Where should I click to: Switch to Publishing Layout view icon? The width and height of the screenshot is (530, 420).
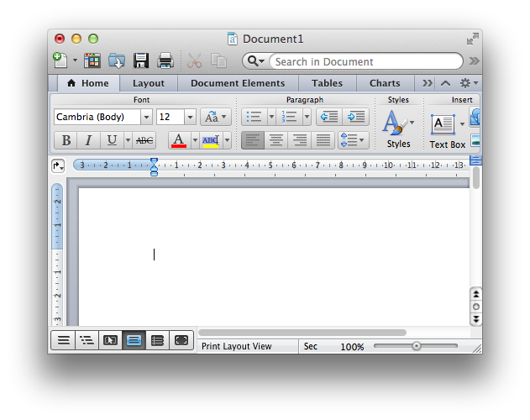[x=110, y=340]
